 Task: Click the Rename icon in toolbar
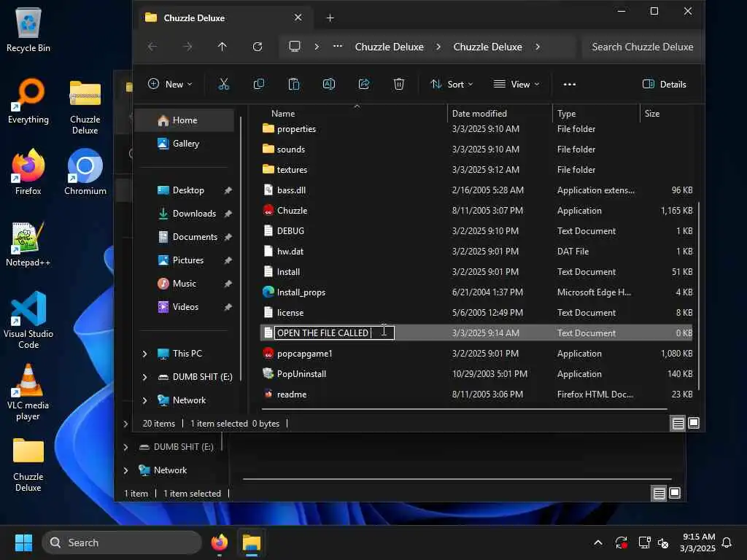point(329,85)
